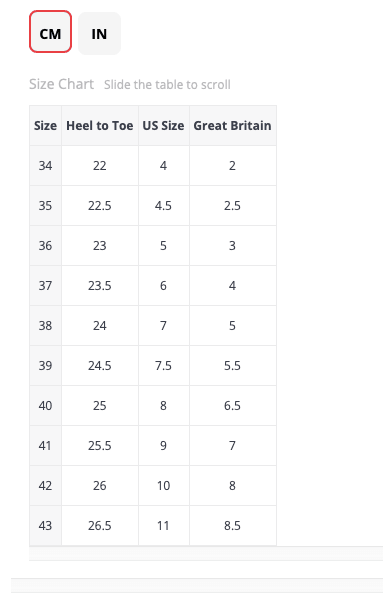Click the Slide the table to scroll hint

coord(167,85)
